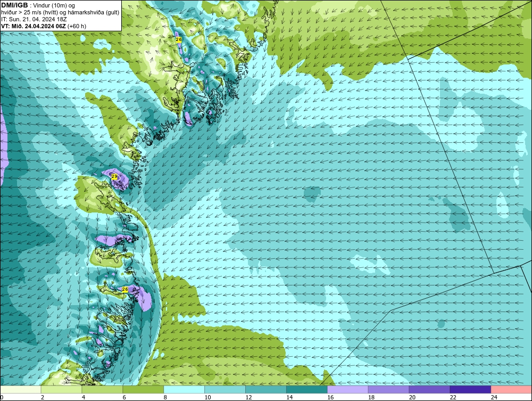Click the '(+60 h)' forecast offset text

pyautogui.click(x=77, y=26)
